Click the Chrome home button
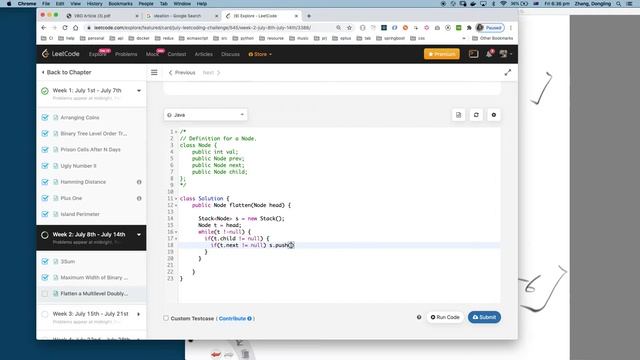Screen dimensions: 640x360 76,28
